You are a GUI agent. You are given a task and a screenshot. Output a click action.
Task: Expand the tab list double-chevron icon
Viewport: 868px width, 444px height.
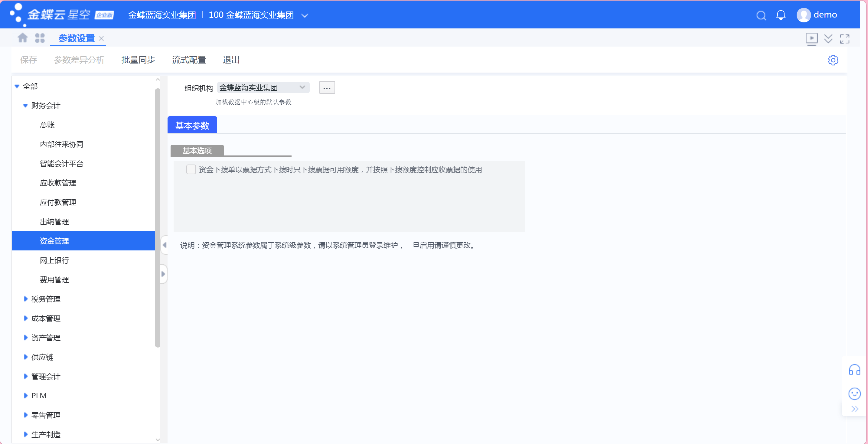pos(828,39)
